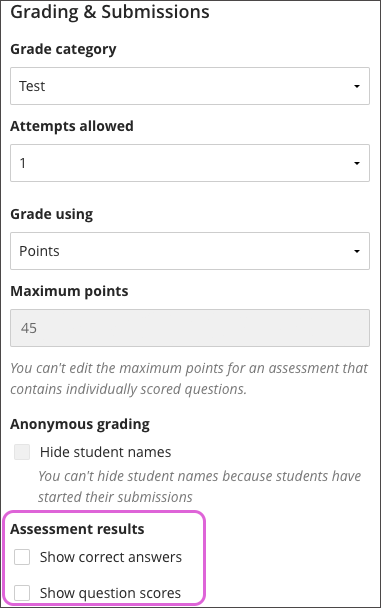Click the italic note about editing maximum points
Viewport: 381px width, 608px height.
point(189,378)
